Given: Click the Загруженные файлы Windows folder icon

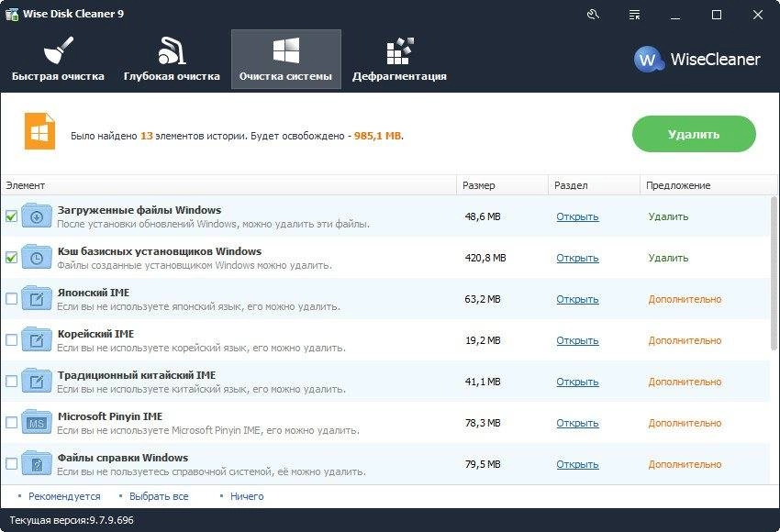Looking at the screenshot, I should pyautogui.click(x=37, y=216).
